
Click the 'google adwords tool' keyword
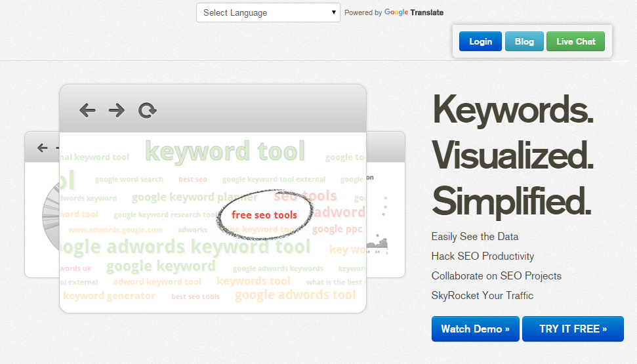pos(295,295)
